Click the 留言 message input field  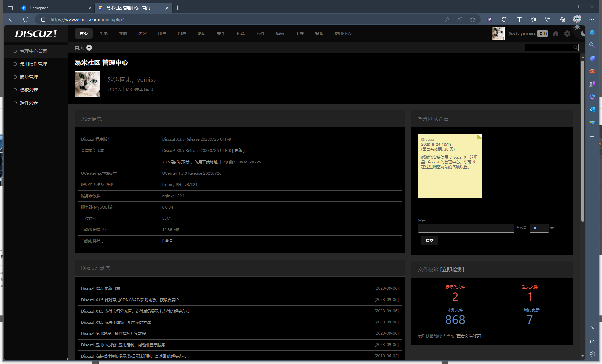[466, 228]
